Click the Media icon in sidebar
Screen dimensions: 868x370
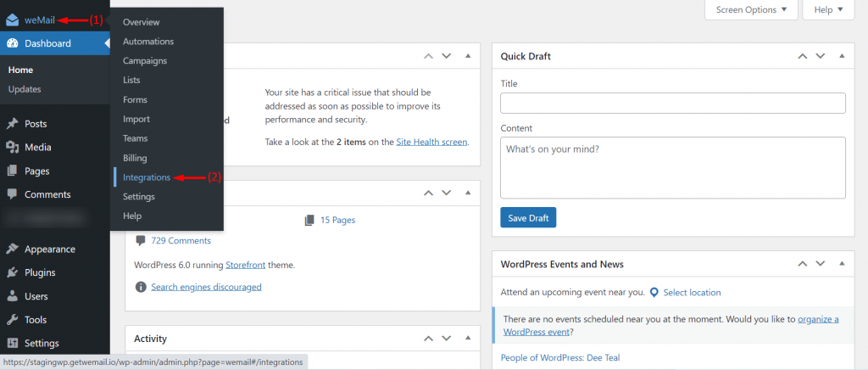[12, 148]
